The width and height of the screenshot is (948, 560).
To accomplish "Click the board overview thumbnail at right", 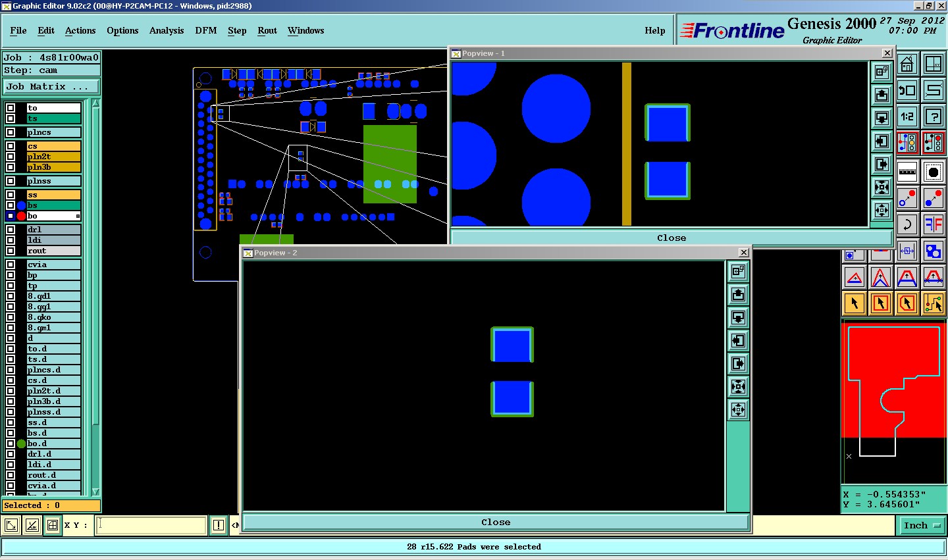I will 894,401.
